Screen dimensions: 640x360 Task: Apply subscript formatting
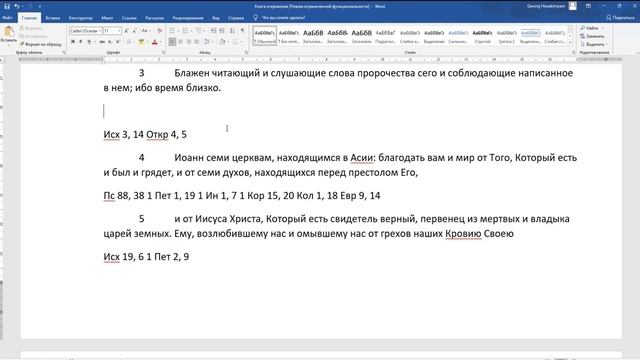click(x=110, y=42)
